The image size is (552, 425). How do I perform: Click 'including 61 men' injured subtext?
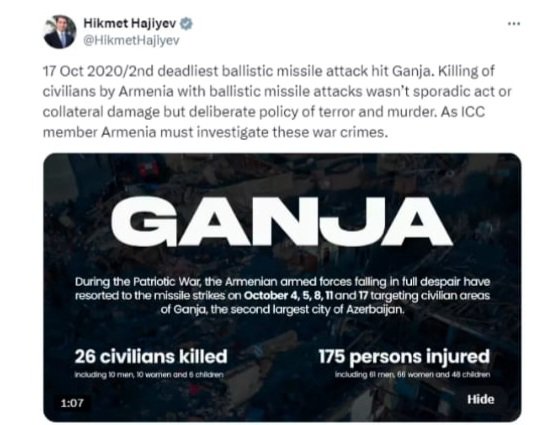[x=412, y=375]
